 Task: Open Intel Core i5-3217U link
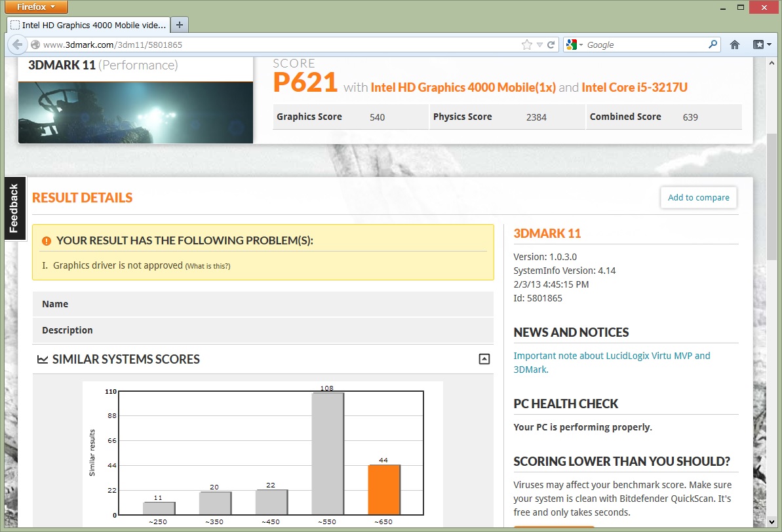click(x=635, y=88)
